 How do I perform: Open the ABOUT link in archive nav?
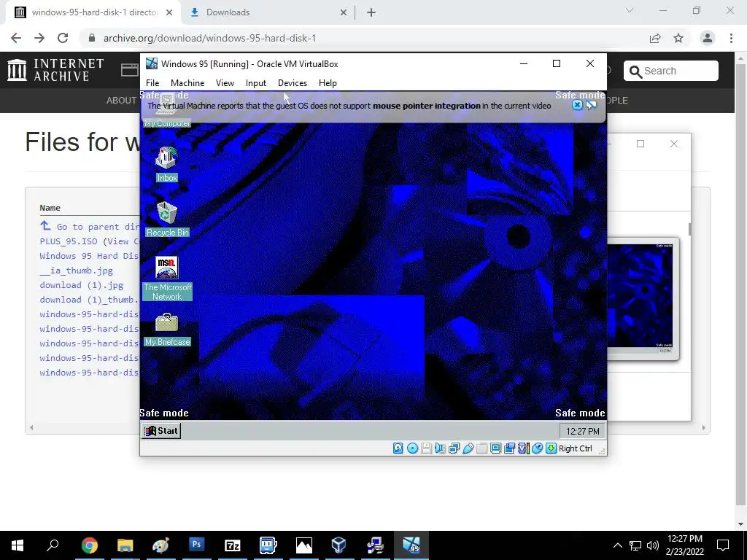pos(121,101)
